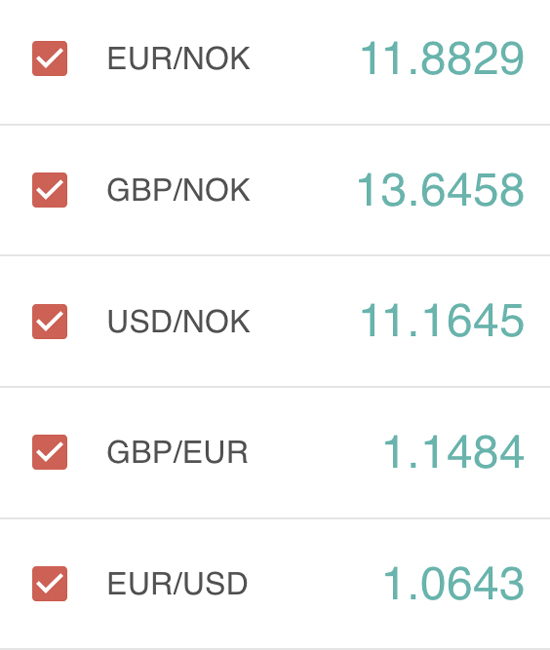
Task: Click the 1.0643 rate value
Action: (453, 583)
